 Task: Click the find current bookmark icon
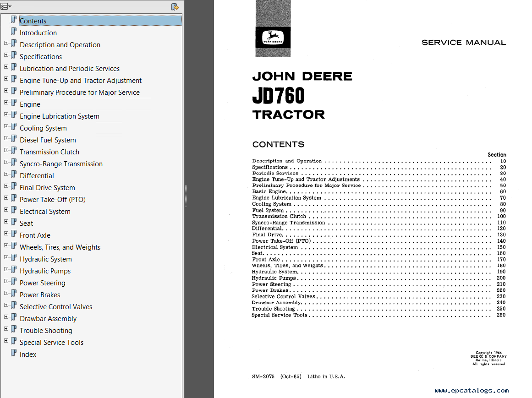coord(175,7)
